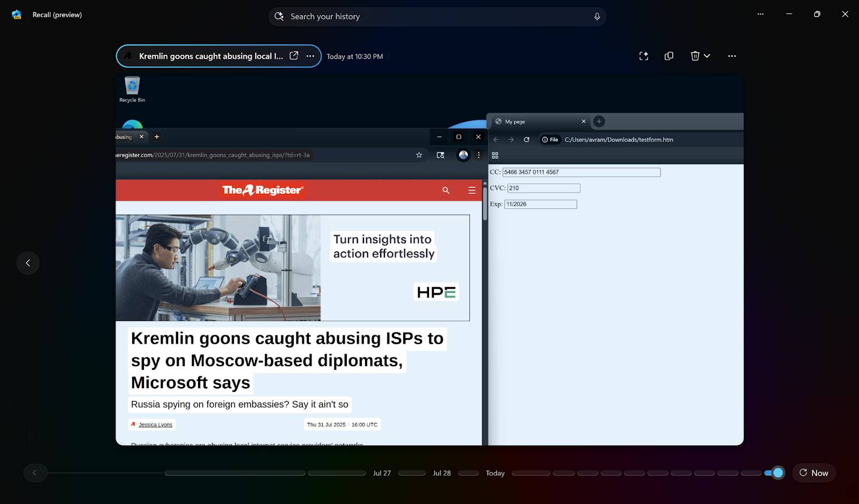
Task: Click the Search your history box
Action: [437, 17]
